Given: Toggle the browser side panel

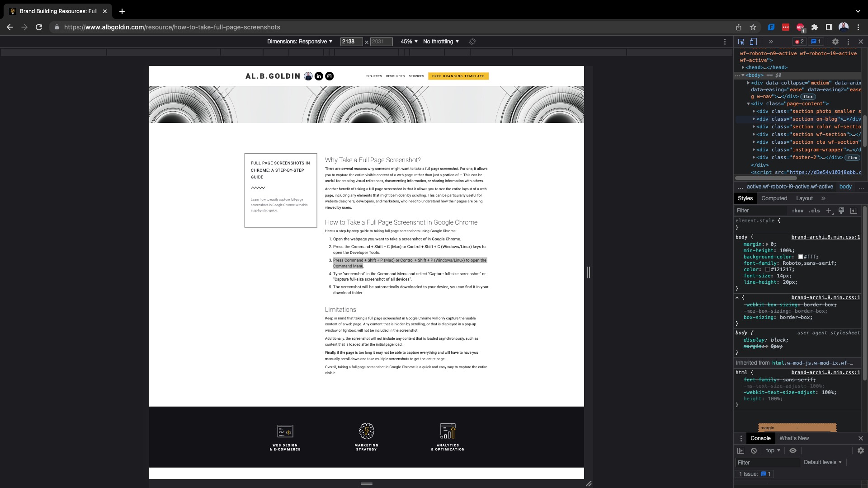Looking at the screenshot, I should [x=829, y=27].
